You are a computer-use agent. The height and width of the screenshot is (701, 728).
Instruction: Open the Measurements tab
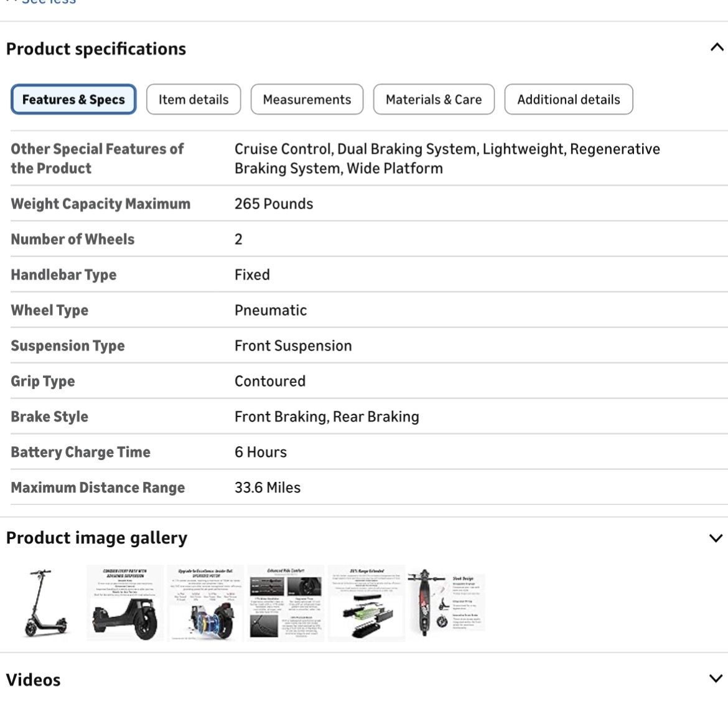pyautogui.click(x=307, y=100)
